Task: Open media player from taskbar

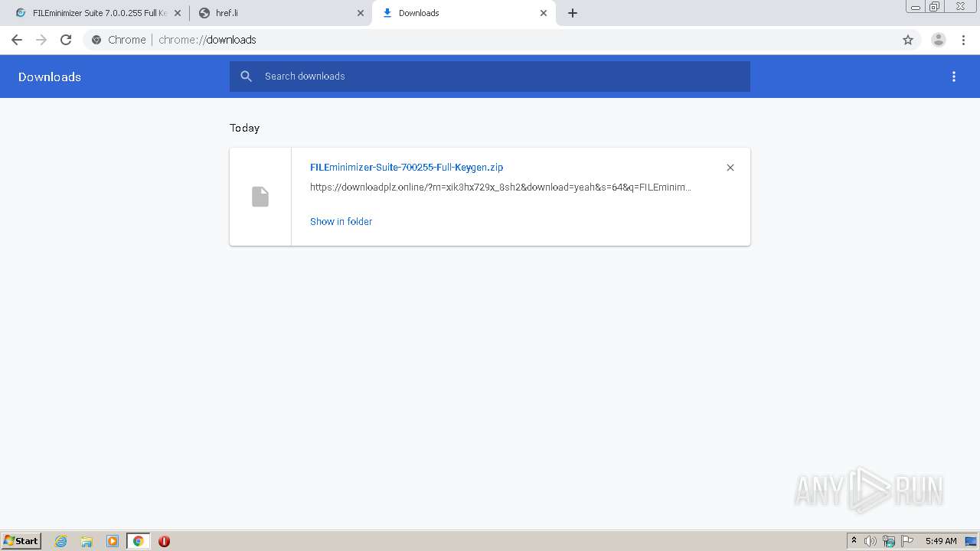Action: [113, 541]
